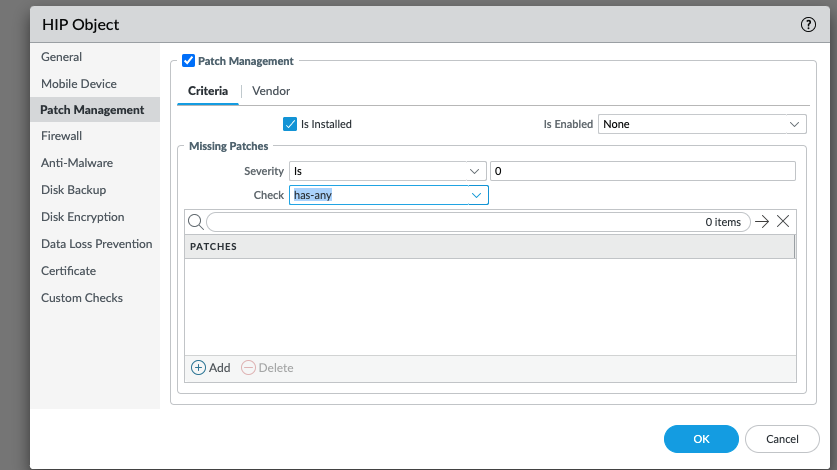Viewport: 837px width, 470px height.
Task: Switch to the Vendor tab
Action: tap(271, 91)
